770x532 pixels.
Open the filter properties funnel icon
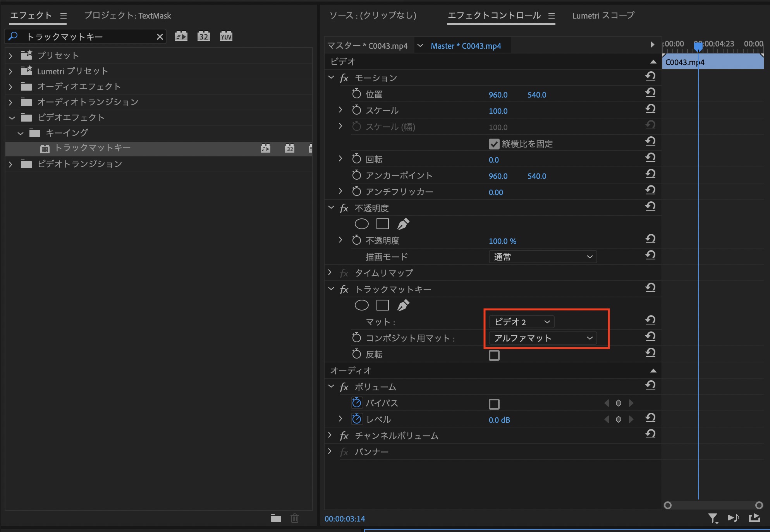(713, 518)
